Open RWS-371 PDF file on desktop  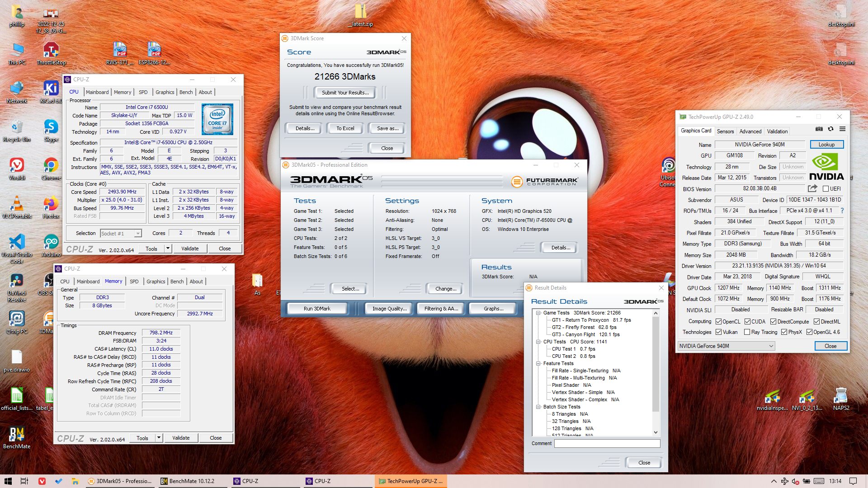[120, 53]
